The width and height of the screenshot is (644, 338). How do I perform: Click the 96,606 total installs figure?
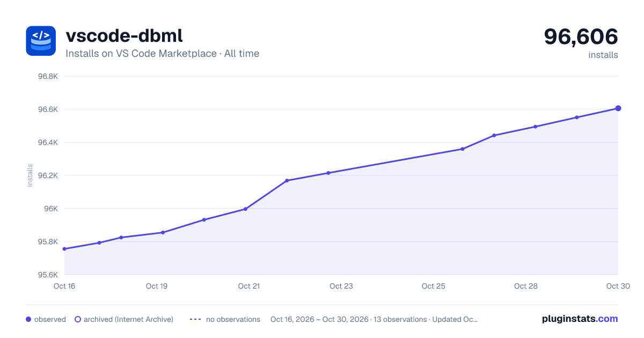point(581,36)
